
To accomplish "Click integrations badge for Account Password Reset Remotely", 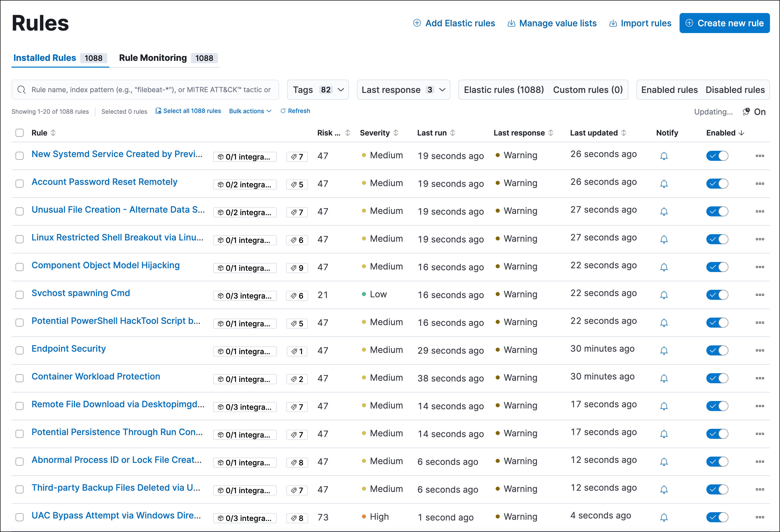I will click(245, 185).
